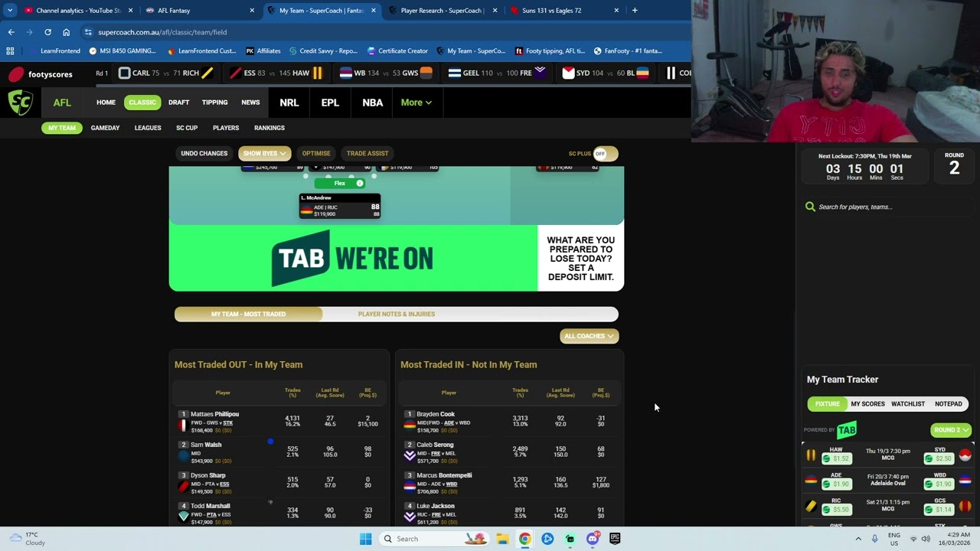Click the player search magnifier icon
Viewport: 980px width, 551px height.
pos(810,207)
